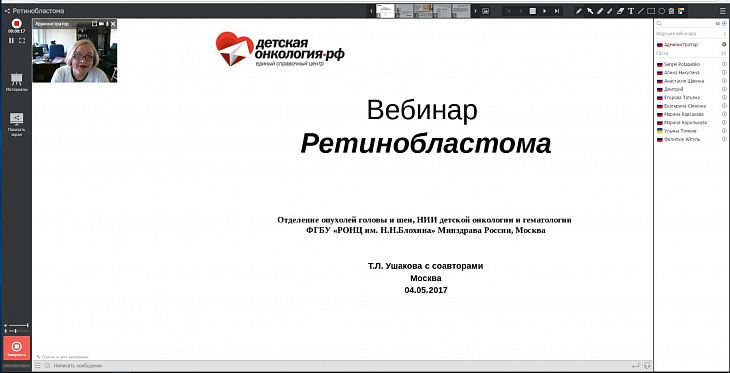Select the Ellipse shape tool
This screenshot has height=373, width=730.
tap(662, 11)
